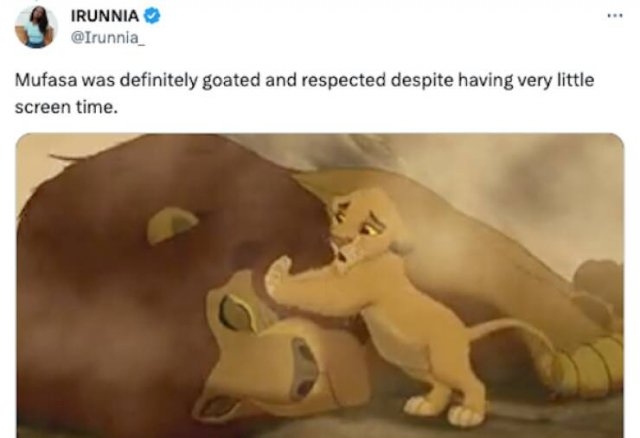Screen dimensions: 640x438
Task: Click the words "screen time." in the tweet
Action: (66, 107)
